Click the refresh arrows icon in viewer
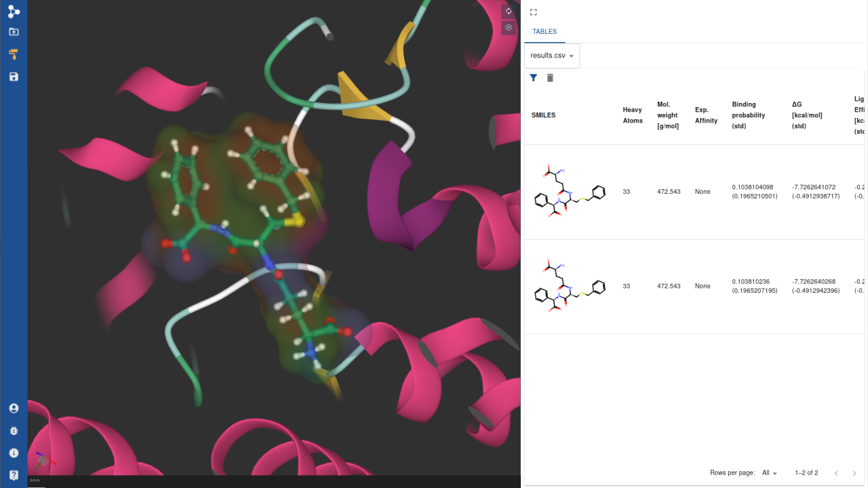 tap(509, 12)
